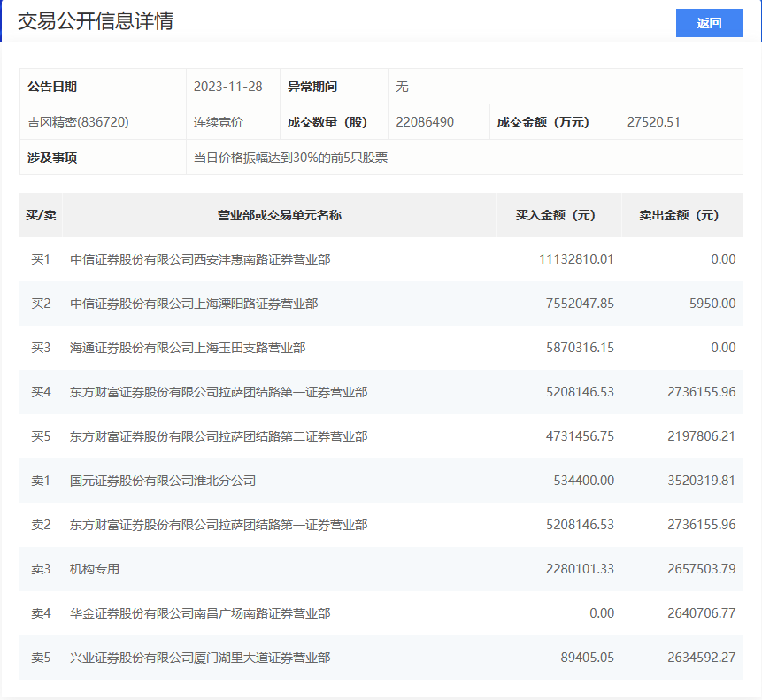
Task: Click 兴业证券厦门湖里大道证券营业部 row
Action: 200,658
